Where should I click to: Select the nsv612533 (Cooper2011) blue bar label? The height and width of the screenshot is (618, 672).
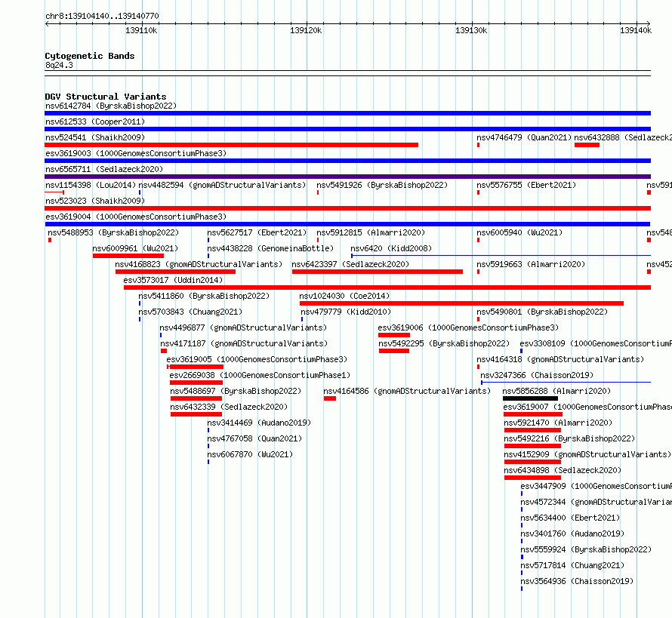tap(95, 121)
